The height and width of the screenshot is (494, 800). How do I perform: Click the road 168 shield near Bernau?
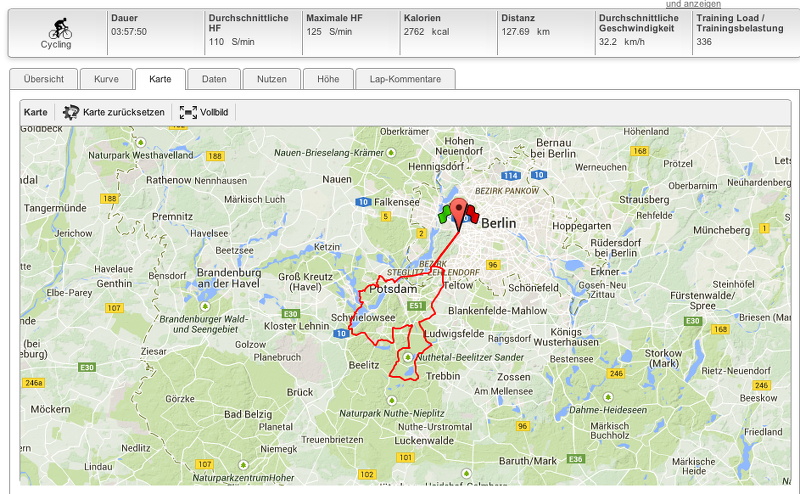(639, 151)
